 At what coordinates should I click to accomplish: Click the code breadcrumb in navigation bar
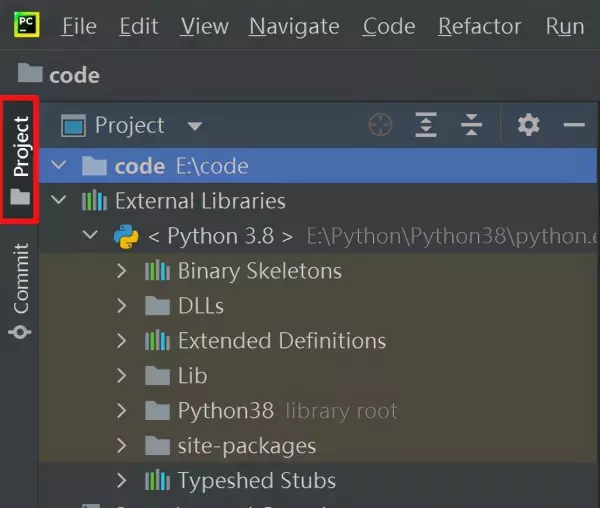(59, 74)
